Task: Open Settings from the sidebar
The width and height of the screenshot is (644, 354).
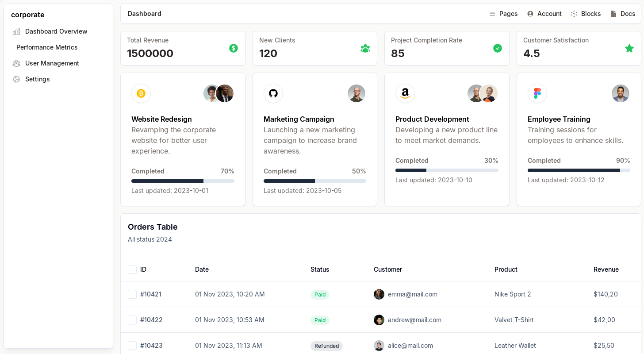Action: tap(37, 79)
